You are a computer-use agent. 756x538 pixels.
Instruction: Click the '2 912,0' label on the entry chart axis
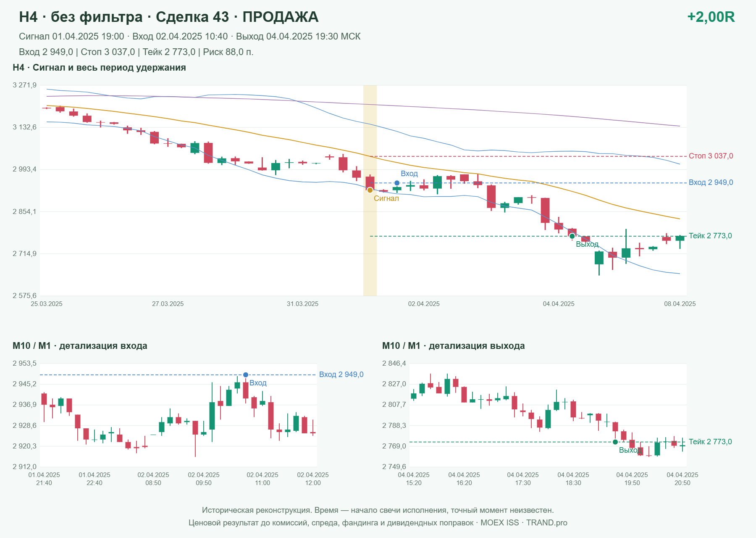pyautogui.click(x=25, y=467)
